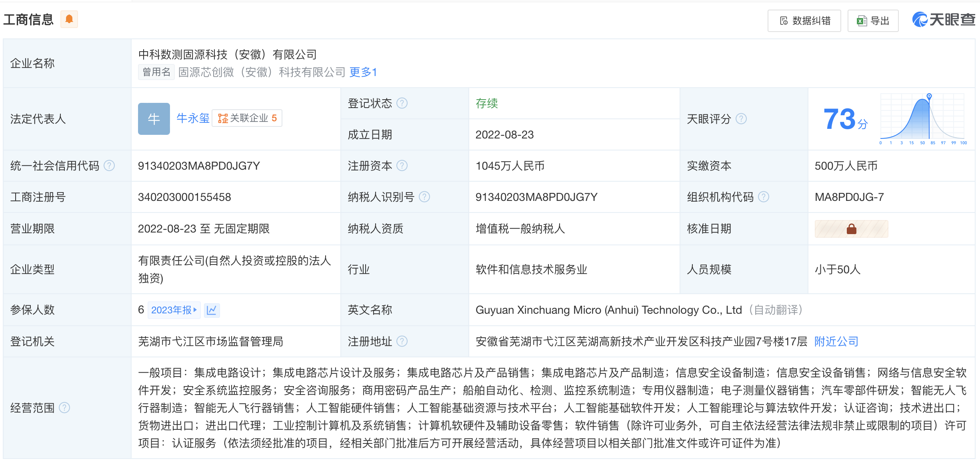Click the 数据纠错 button
Image resolution: width=980 pixels, height=465 pixels.
pyautogui.click(x=804, y=21)
